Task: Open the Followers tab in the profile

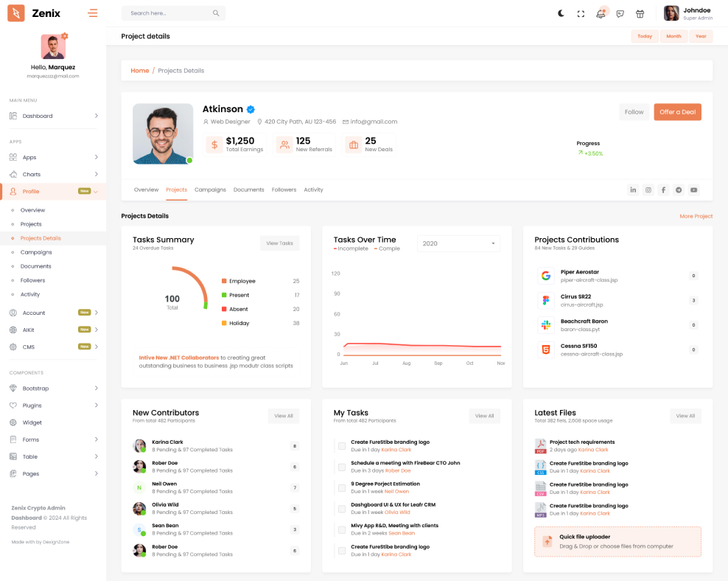Action: click(284, 190)
